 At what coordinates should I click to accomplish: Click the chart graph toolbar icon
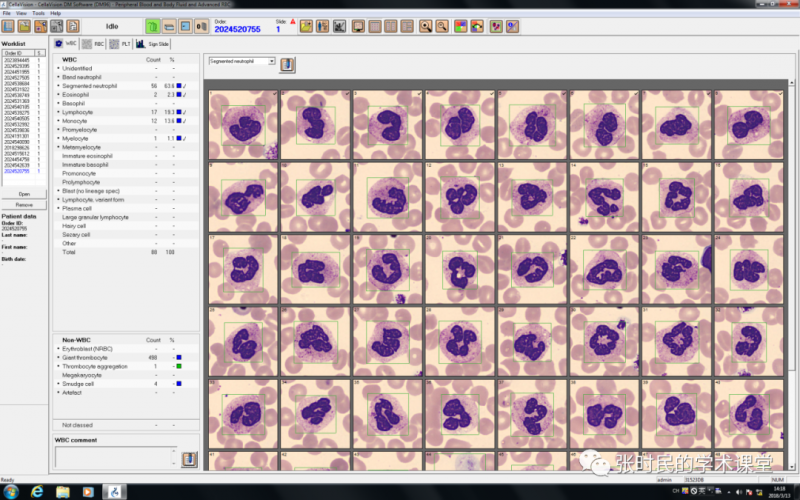point(339,26)
